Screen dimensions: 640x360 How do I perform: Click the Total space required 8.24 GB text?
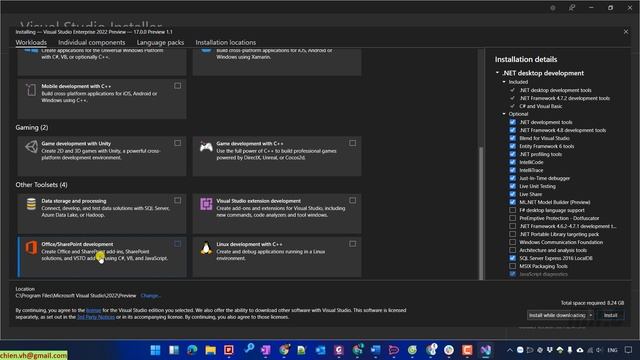pos(592,303)
